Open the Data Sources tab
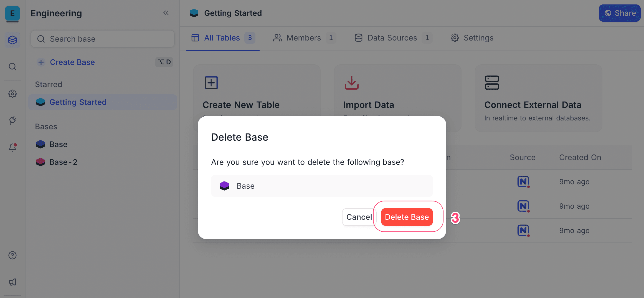The width and height of the screenshot is (644, 298). pyautogui.click(x=392, y=38)
